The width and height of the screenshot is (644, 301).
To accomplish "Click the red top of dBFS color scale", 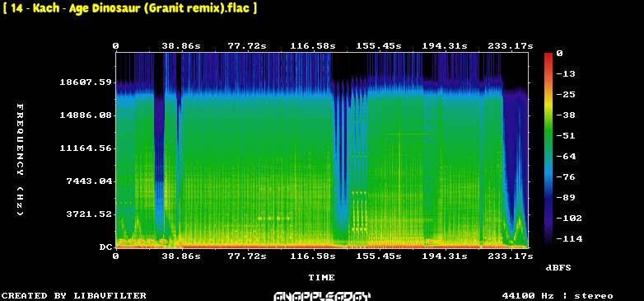I will tap(548, 55).
